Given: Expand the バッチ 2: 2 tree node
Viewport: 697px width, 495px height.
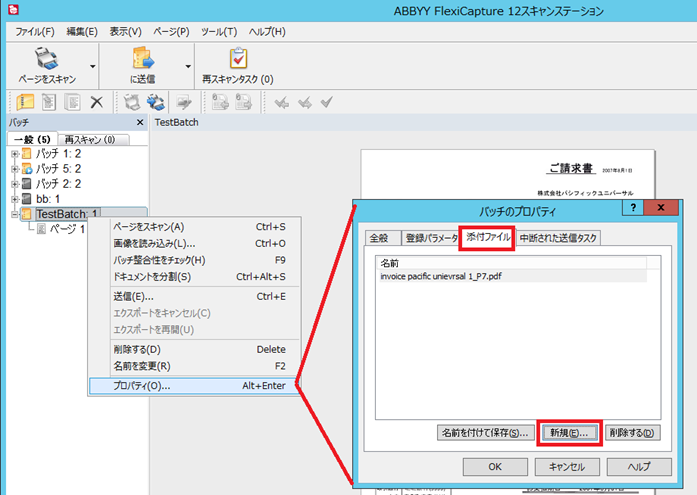Looking at the screenshot, I should tap(15, 184).
